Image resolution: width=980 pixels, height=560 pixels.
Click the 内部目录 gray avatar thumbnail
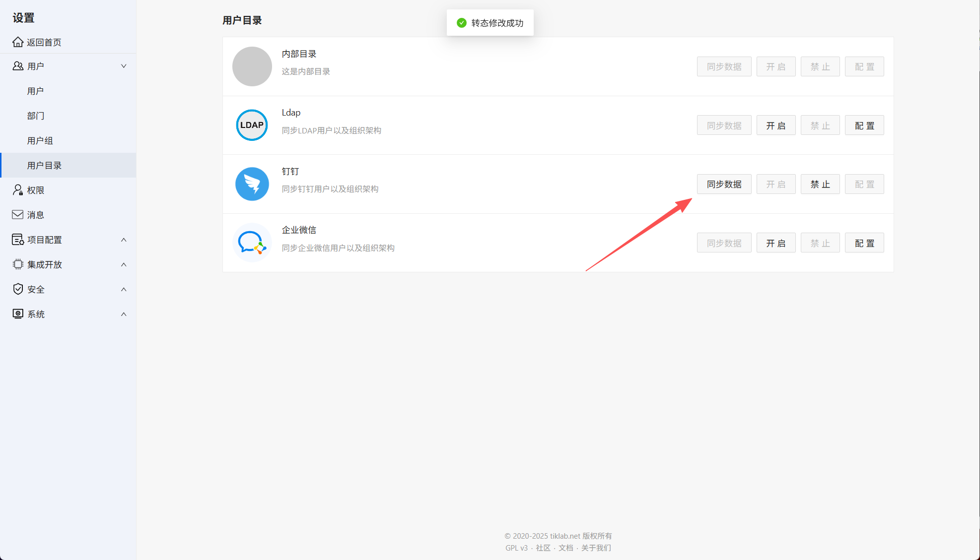click(252, 66)
